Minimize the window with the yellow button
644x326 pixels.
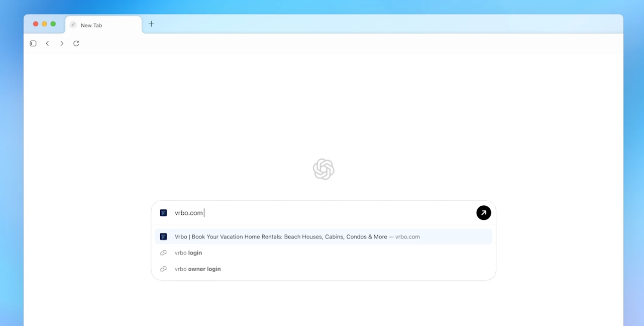pyautogui.click(x=44, y=24)
